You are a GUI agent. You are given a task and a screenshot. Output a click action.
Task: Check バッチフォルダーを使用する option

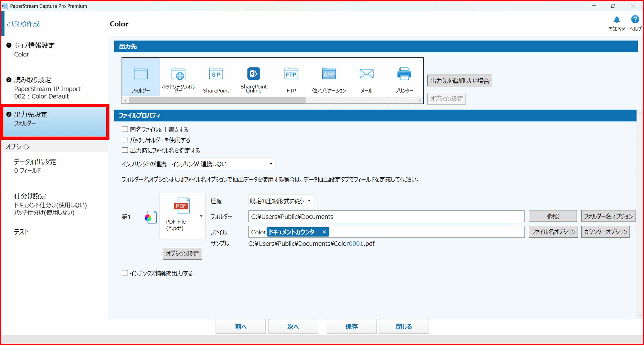(x=125, y=140)
